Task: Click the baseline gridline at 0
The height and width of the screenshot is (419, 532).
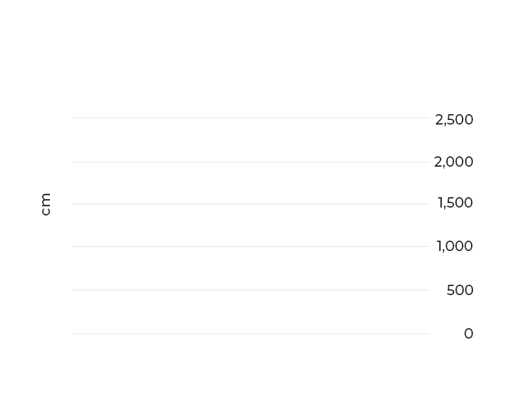Action: pyautogui.click(x=250, y=334)
